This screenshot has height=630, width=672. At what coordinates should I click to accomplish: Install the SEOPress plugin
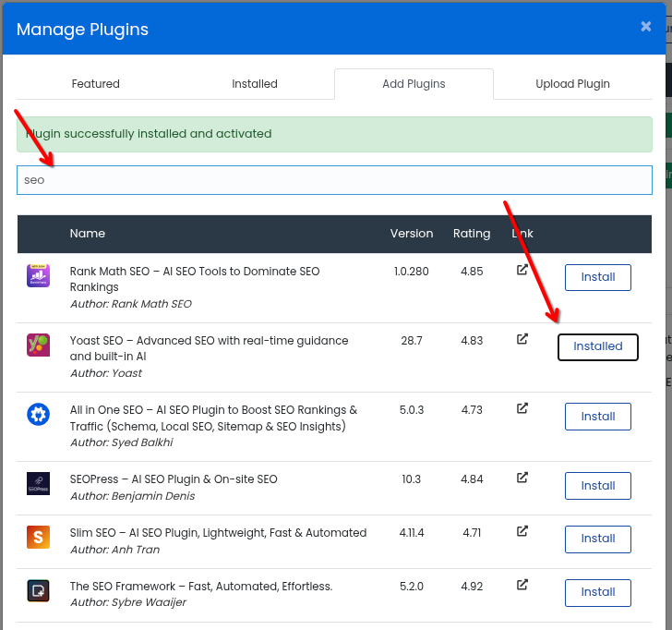pos(598,486)
